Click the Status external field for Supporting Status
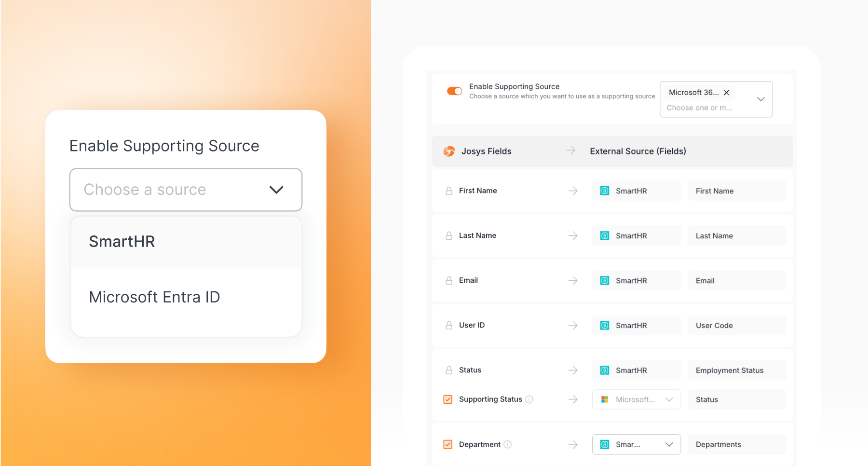 (737, 399)
